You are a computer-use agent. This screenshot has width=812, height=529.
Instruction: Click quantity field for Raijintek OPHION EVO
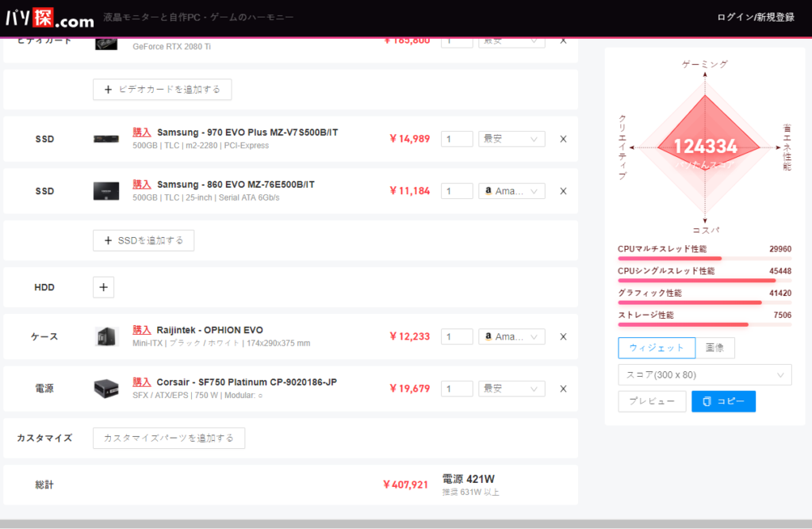point(457,337)
